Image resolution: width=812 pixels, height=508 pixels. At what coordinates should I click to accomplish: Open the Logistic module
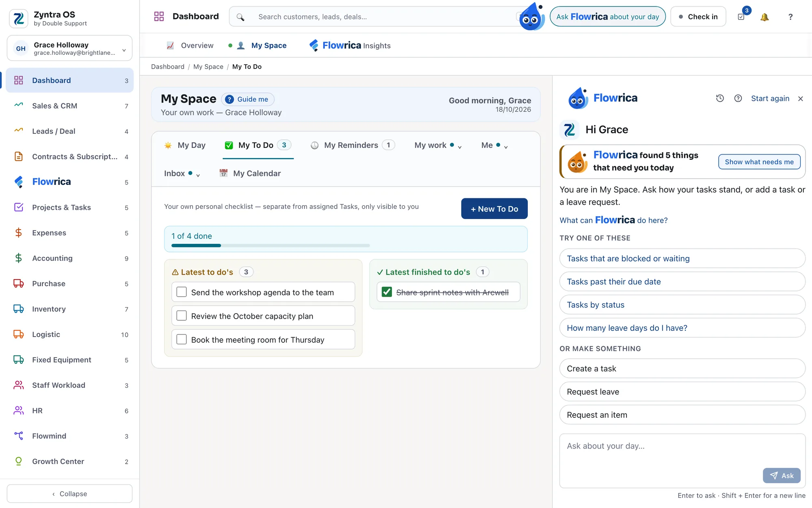coord(70,334)
